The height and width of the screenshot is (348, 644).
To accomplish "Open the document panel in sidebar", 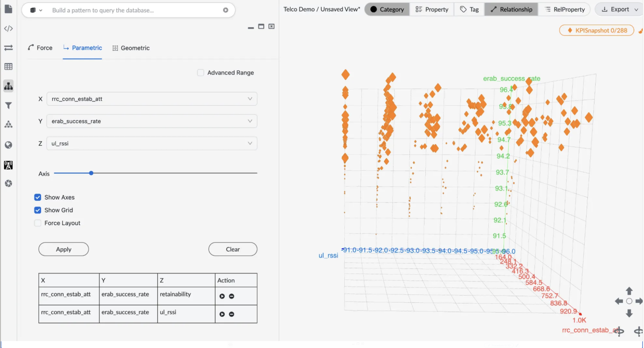I will (9, 9).
